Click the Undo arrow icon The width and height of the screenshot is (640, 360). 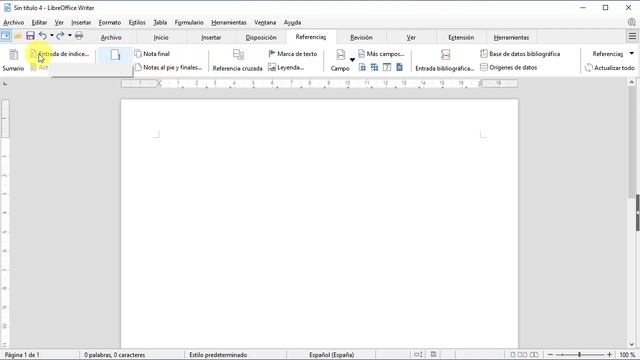42,36
